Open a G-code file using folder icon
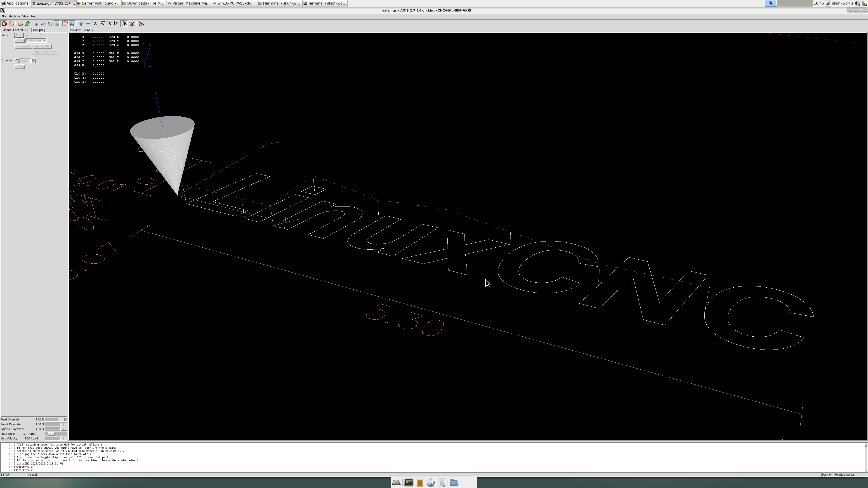 [x=20, y=23]
